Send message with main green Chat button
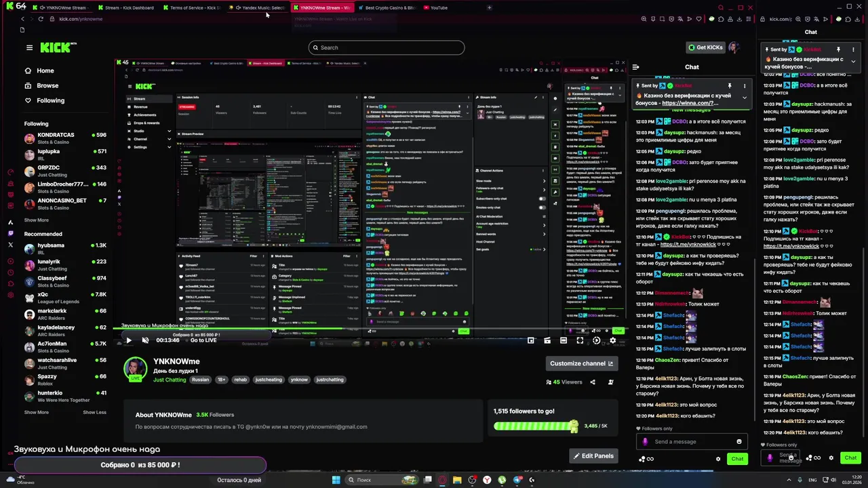This screenshot has width=868, height=488. point(737,459)
